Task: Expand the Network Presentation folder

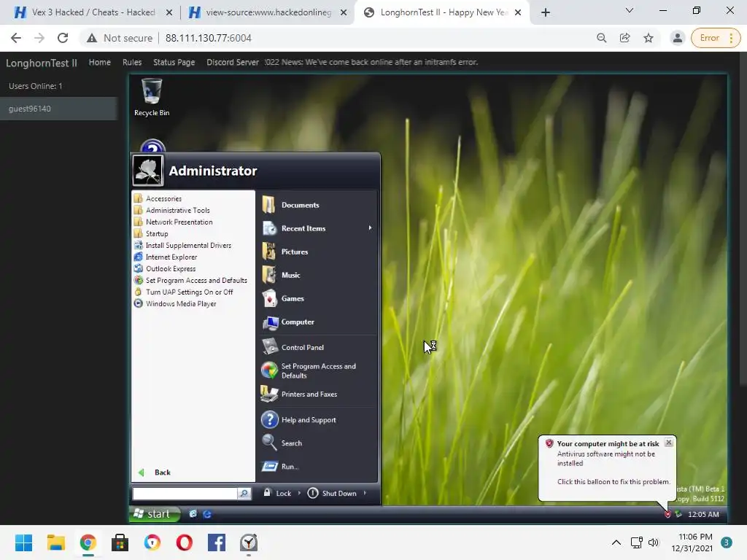Action: click(x=179, y=222)
